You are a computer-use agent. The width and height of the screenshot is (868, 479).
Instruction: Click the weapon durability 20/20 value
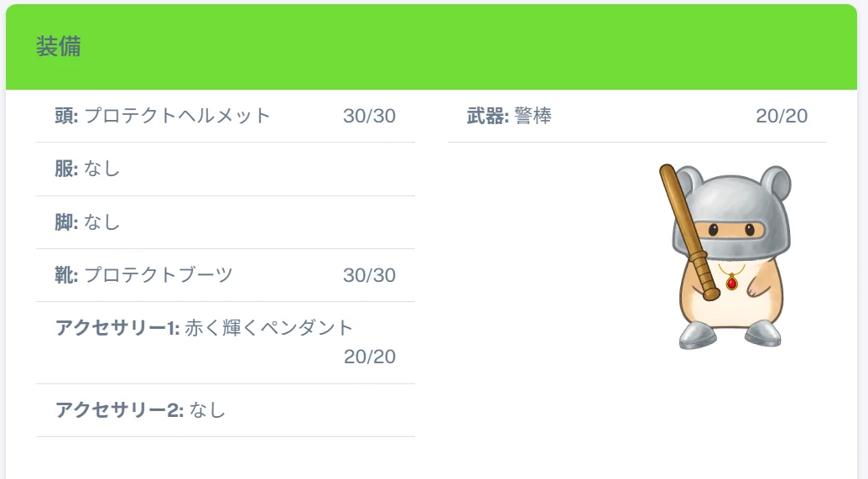click(x=782, y=117)
